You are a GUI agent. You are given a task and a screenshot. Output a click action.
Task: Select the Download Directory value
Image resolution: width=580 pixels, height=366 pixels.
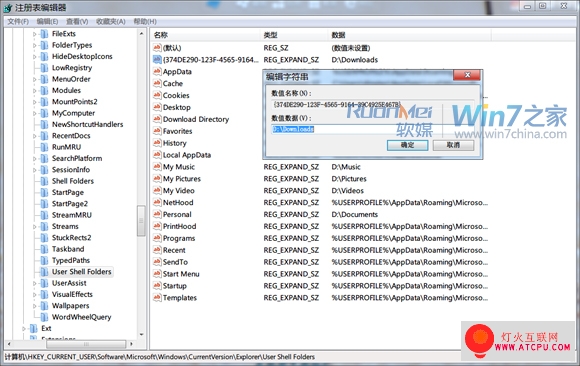tap(196, 119)
